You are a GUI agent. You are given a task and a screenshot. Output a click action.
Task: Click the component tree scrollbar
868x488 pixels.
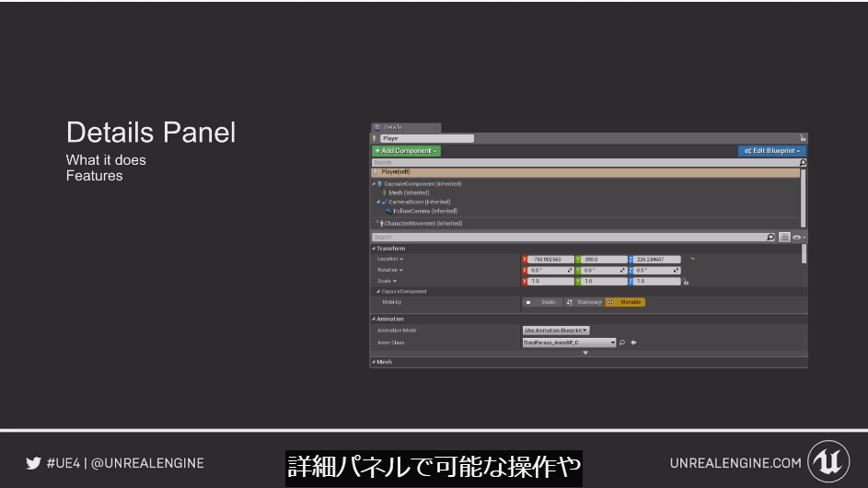[x=804, y=198]
